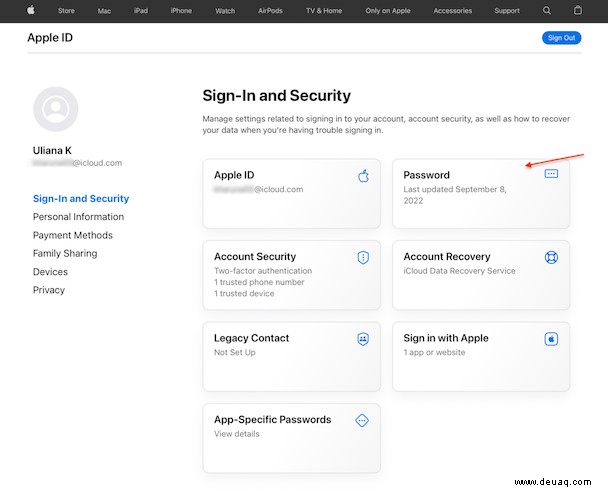608x491 pixels.
Task: Click '1 trusted phone number' text
Action: point(259,282)
